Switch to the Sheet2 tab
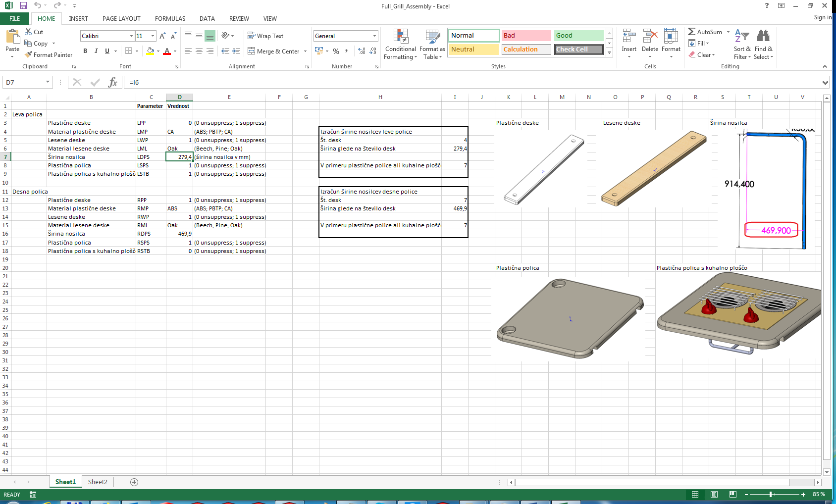 coord(98,482)
